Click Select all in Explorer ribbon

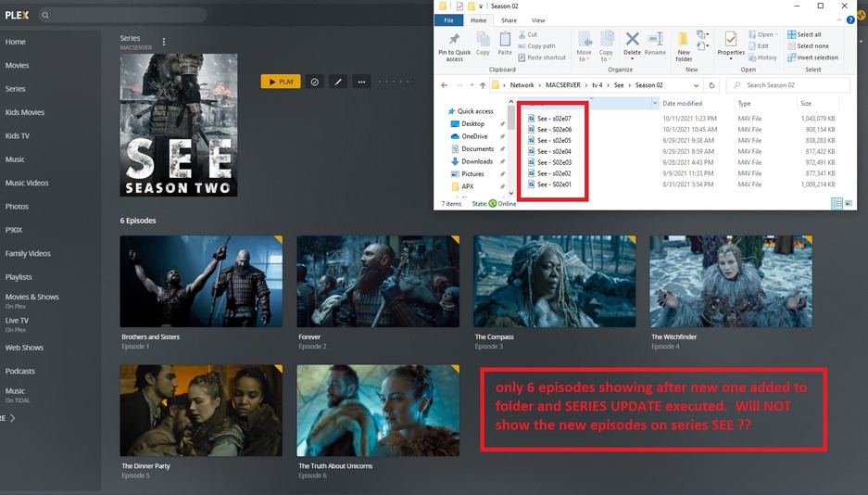coord(804,34)
